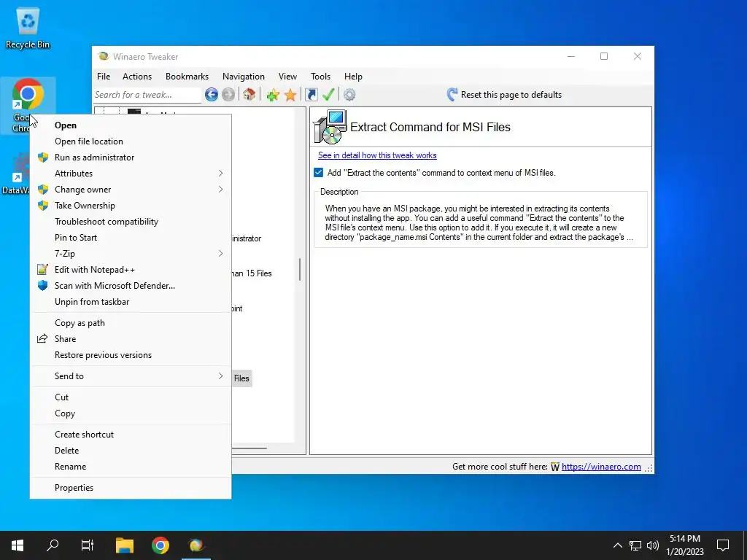Select Troubleshoot compatibility
The width and height of the screenshot is (747, 560).
tap(131, 222)
